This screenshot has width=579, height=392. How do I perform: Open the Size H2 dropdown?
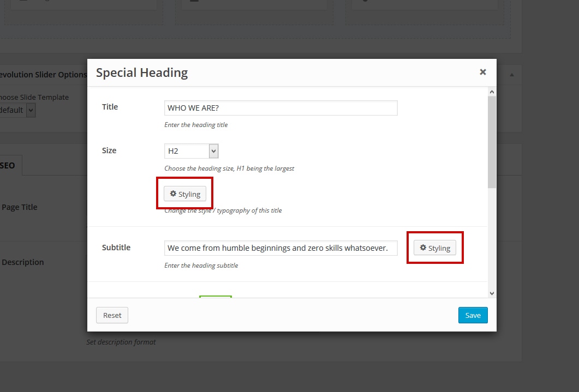[192, 151]
